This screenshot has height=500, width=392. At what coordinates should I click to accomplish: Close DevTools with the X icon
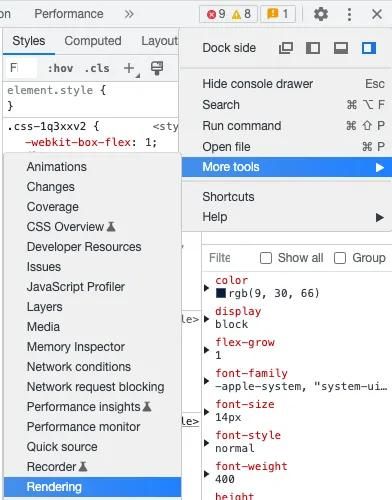(x=377, y=14)
